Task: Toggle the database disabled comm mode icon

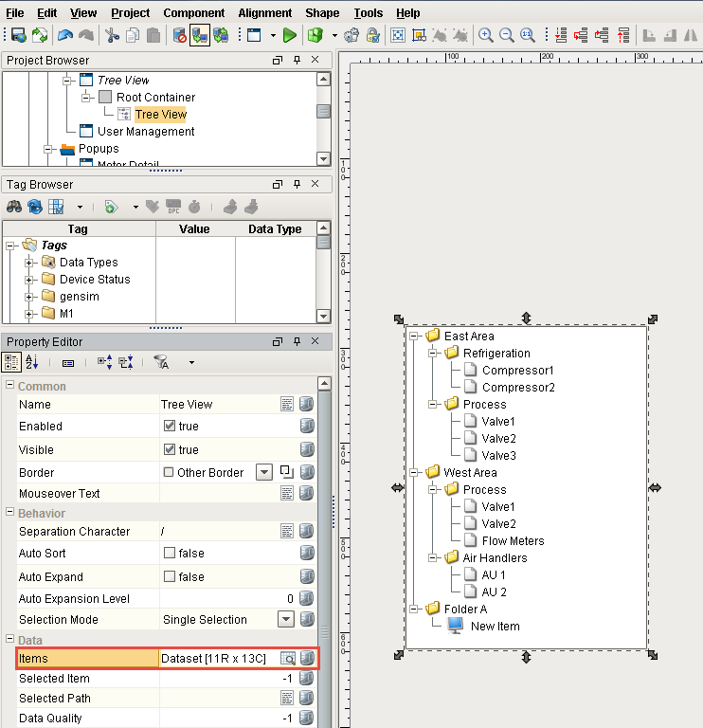Action: coord(179,35)
